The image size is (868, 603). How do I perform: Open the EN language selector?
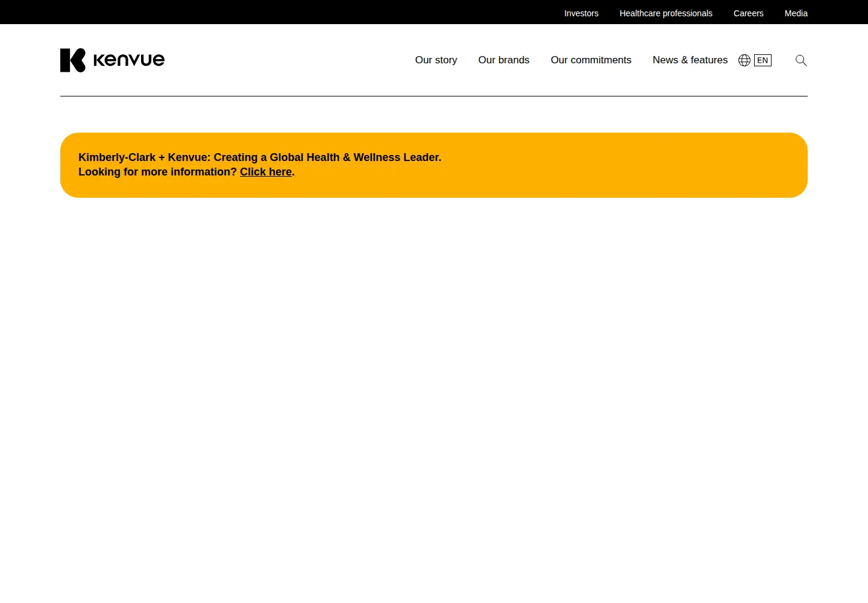click(763, 60)
